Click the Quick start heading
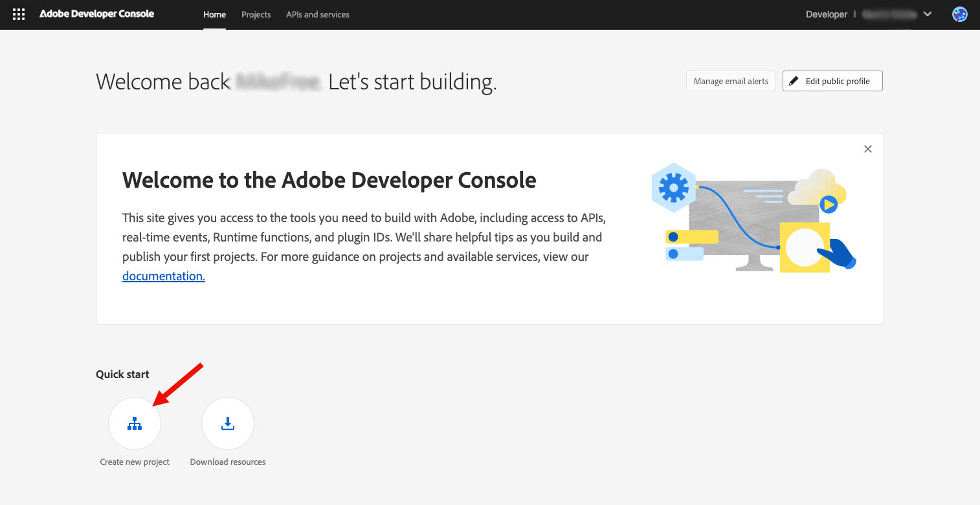The width and height of the screenshot is (980, 505). point(122,374)
